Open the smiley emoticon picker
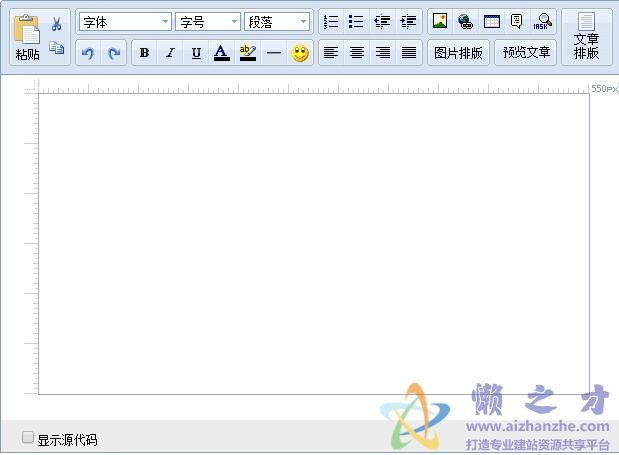Viewport: 619px width, 455px height. tap(300, 53)
